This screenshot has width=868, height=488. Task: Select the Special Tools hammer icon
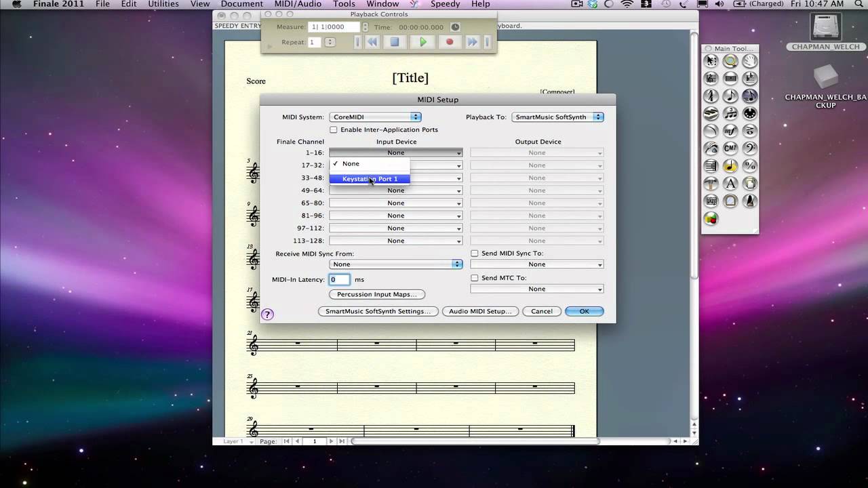click(x=711, y=184)
